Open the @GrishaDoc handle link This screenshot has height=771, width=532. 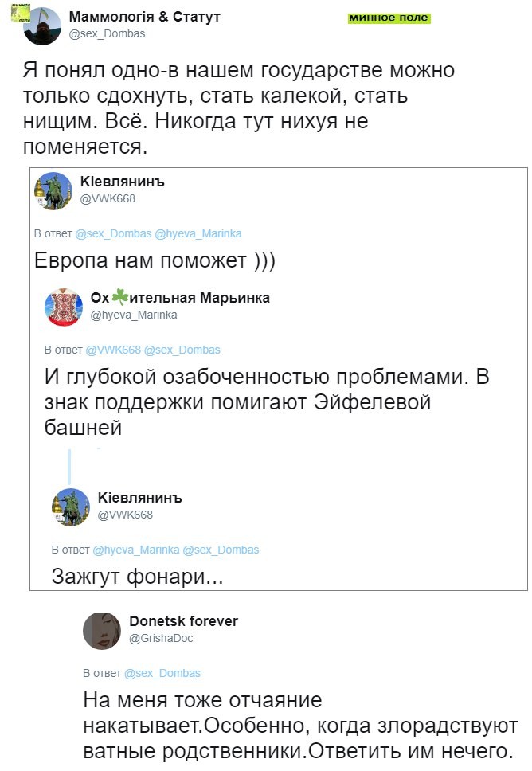pos(161,638)
